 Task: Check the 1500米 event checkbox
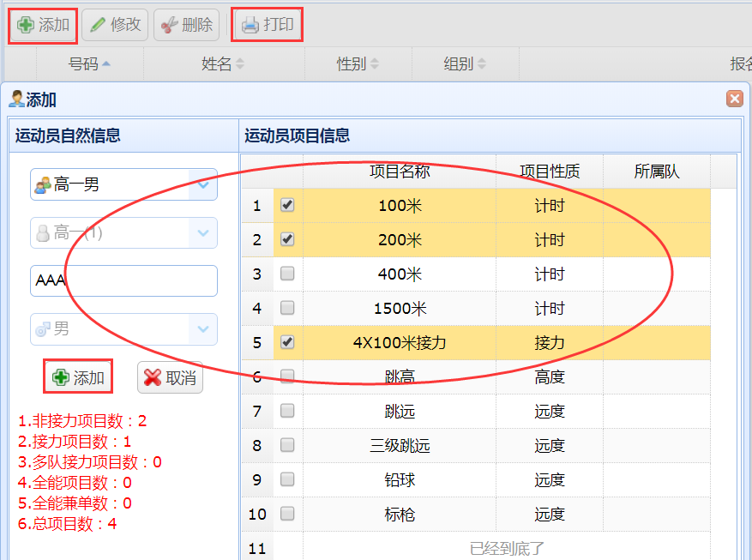287,308
